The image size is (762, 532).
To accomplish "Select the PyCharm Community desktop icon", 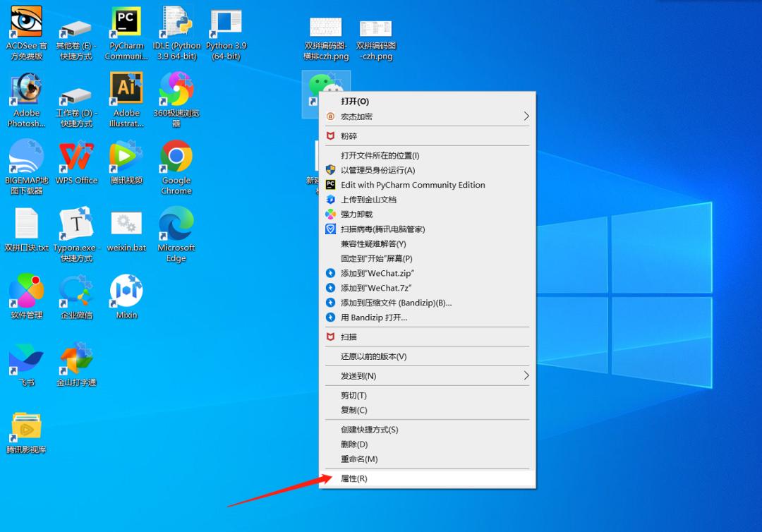I will point(126,23).
